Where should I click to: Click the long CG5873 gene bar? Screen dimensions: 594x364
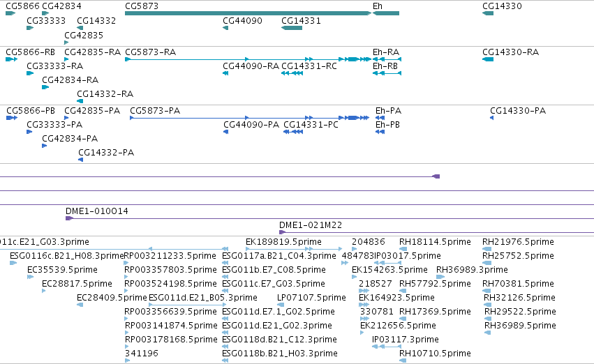248,13
